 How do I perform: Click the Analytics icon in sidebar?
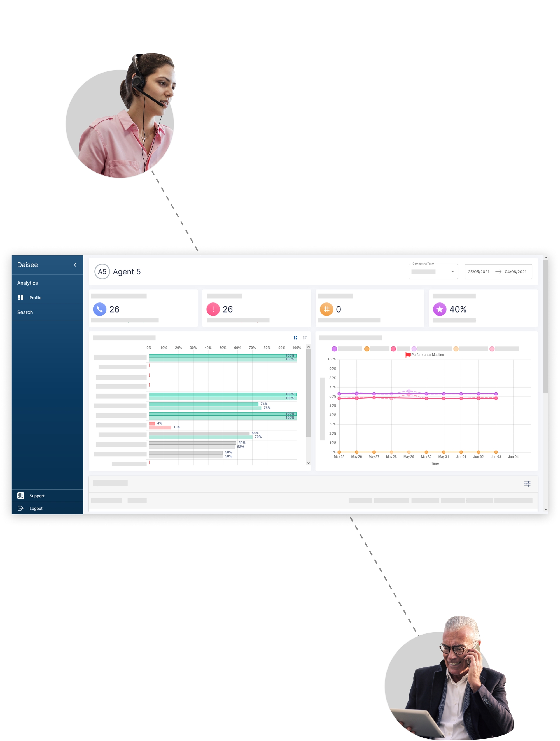click(x=28, y=283)
